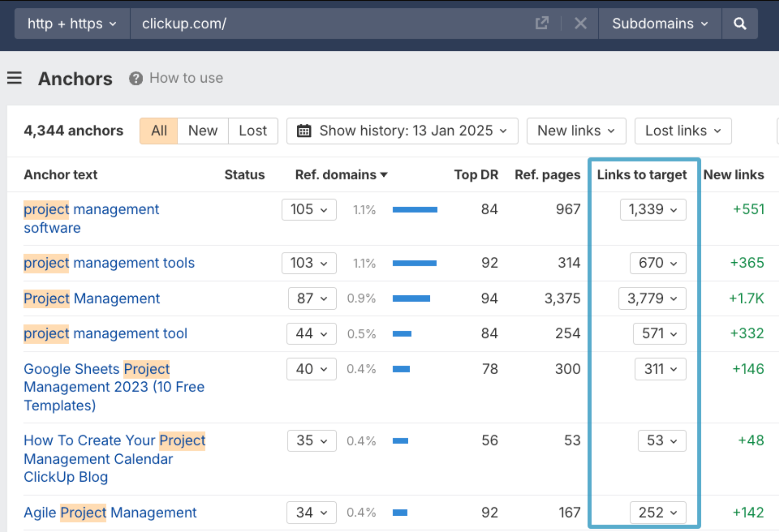Click the question mark help icon
The width and height of the screenshot is (779, 532).
pyautogui.click(x=136, y=78)
